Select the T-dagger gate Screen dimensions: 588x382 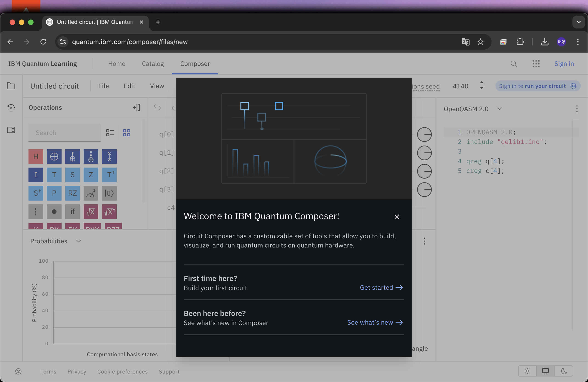coord(109,175)
